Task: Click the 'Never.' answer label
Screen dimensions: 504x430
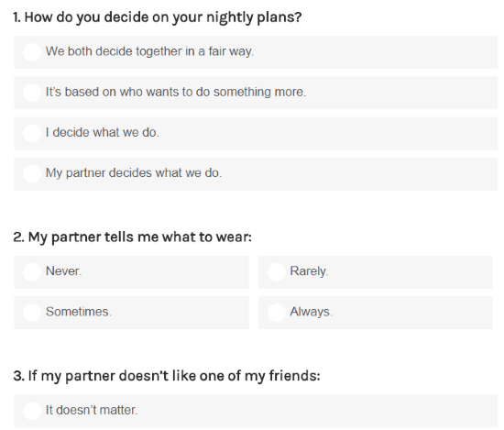Action: pyautogui.click(x=63, y=271)
